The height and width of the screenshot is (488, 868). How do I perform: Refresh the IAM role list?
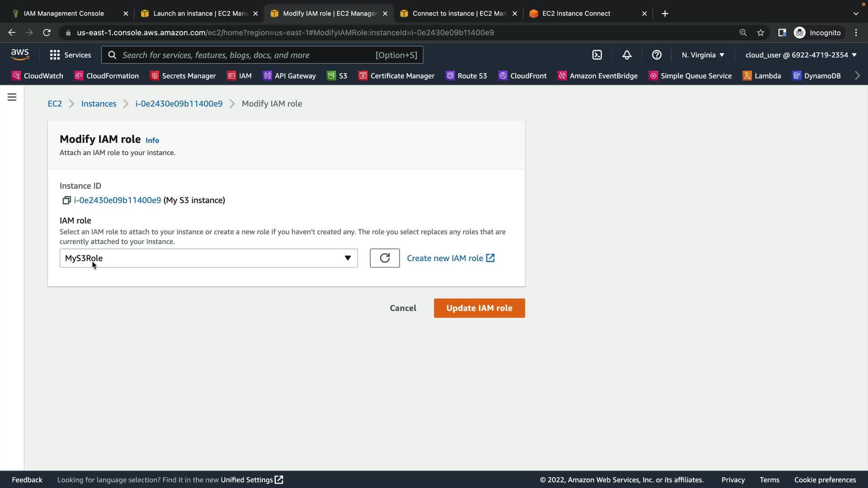click(x=384, y=258)
